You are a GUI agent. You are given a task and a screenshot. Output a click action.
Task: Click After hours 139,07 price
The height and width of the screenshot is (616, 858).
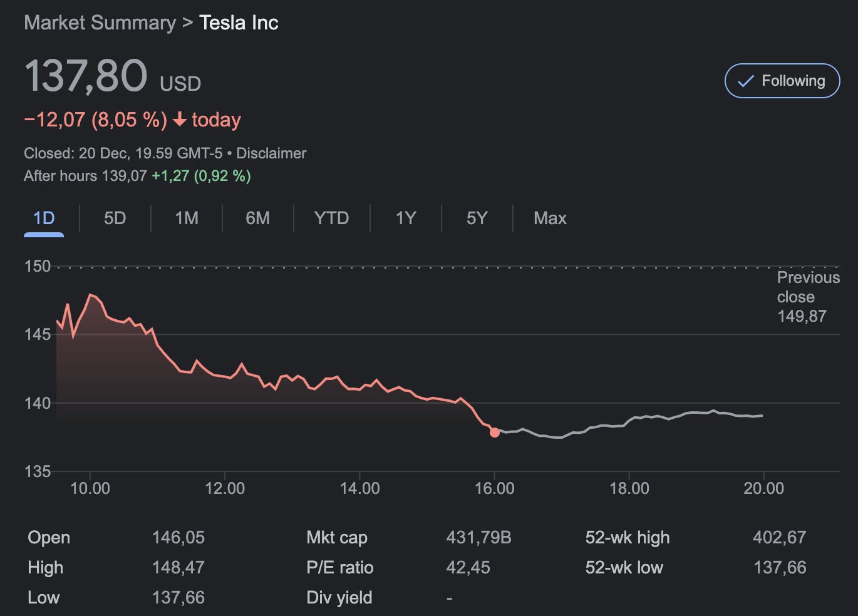pos(85,176)
